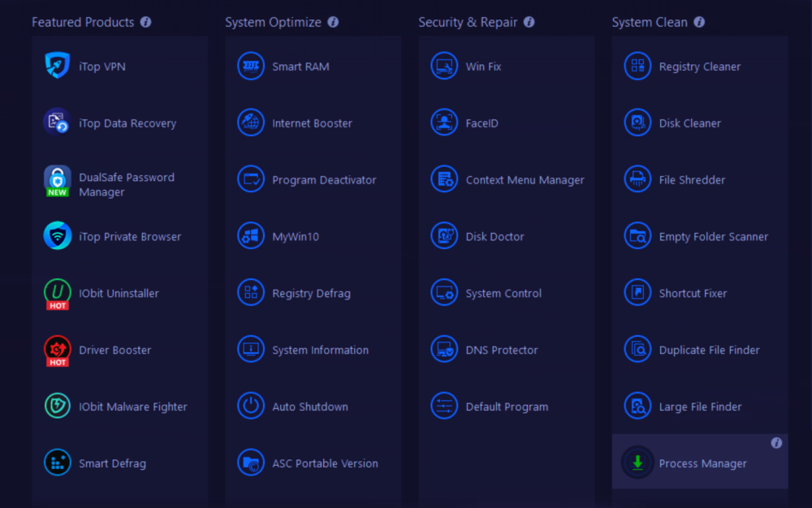The height and width of the screenshot is (508, 812).
Task: Show info for Security & Repair heading
Action: pyautogui.click(x=529, y=22)
